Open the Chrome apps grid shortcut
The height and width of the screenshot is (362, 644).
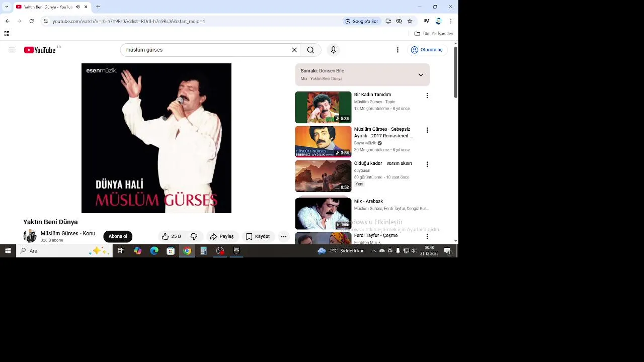click(7, 34)
